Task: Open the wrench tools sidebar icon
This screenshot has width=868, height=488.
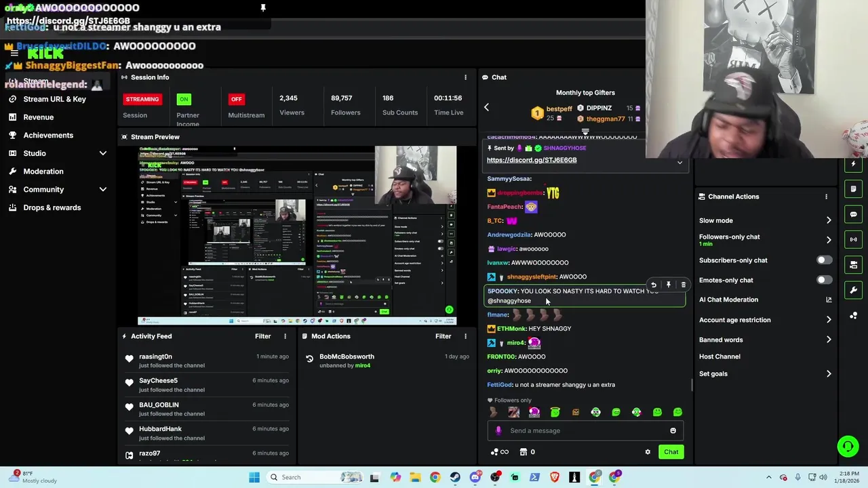Action: [x=853, y=290]
